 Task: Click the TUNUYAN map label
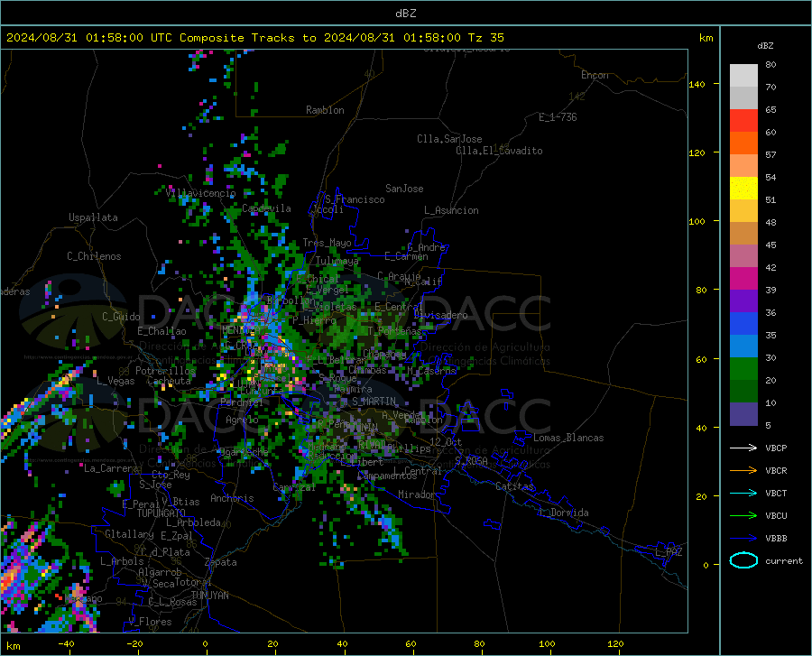[x=209, y=596]
